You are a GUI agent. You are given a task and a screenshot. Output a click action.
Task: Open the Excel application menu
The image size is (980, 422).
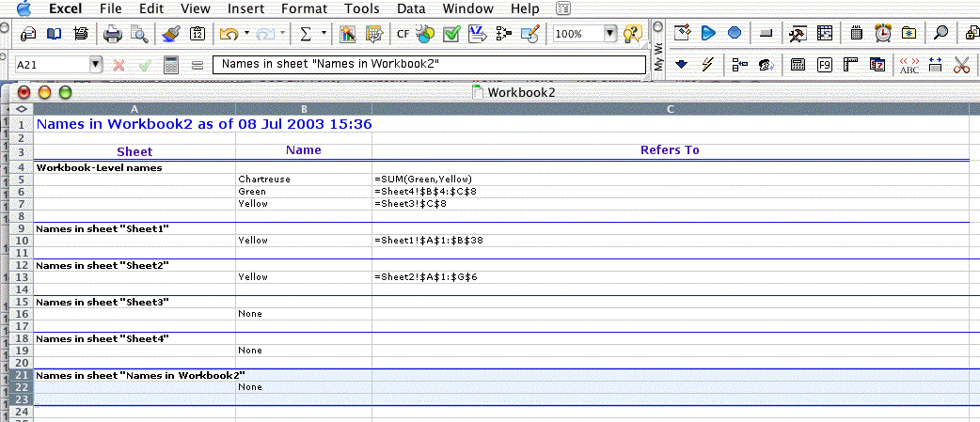pos(66,8)
